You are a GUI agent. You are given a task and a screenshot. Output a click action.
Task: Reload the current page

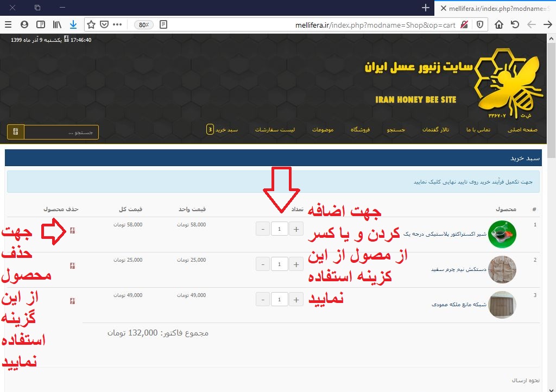(x=515, y=24)
